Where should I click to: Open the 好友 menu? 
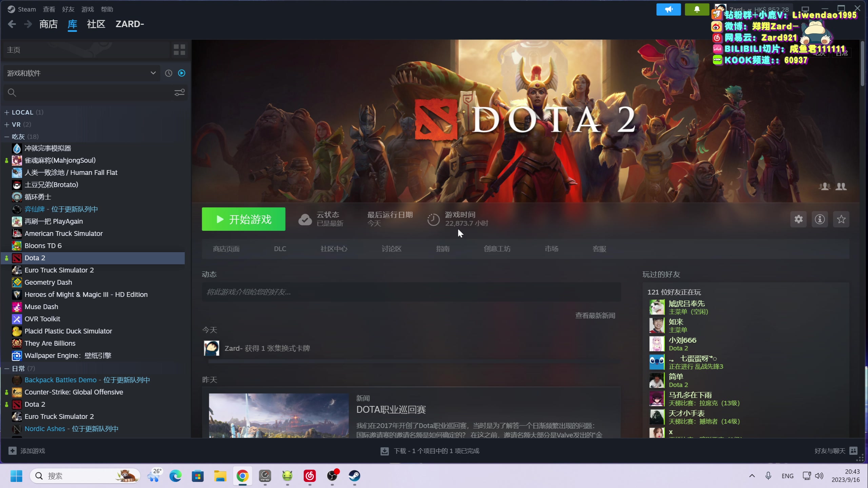tap(68, 9)
